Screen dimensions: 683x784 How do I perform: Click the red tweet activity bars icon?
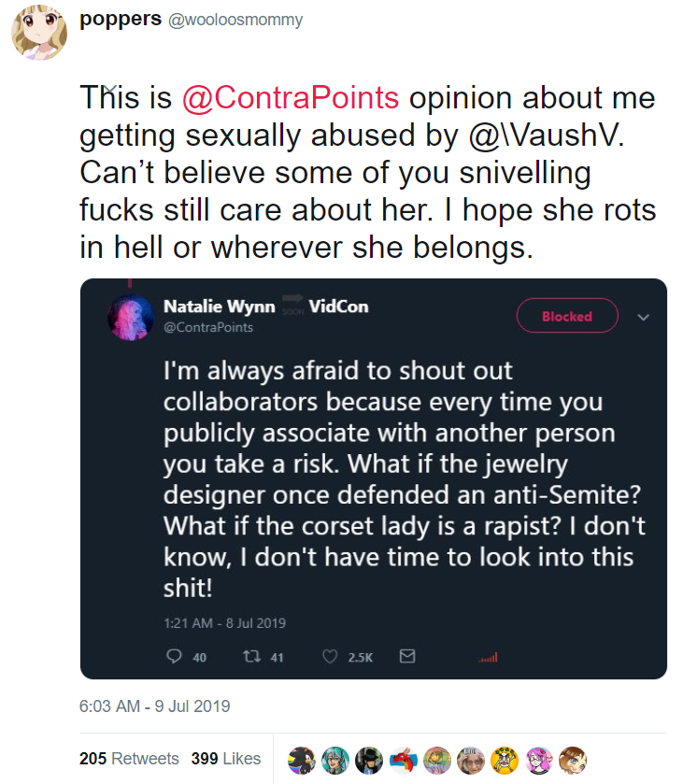point(488,658)
